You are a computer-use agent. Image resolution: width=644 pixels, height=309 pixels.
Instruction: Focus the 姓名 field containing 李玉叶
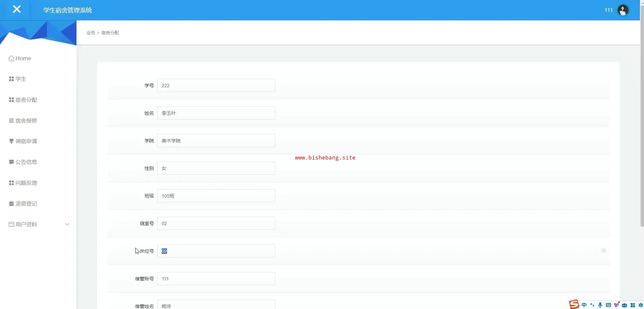[216, 113]
